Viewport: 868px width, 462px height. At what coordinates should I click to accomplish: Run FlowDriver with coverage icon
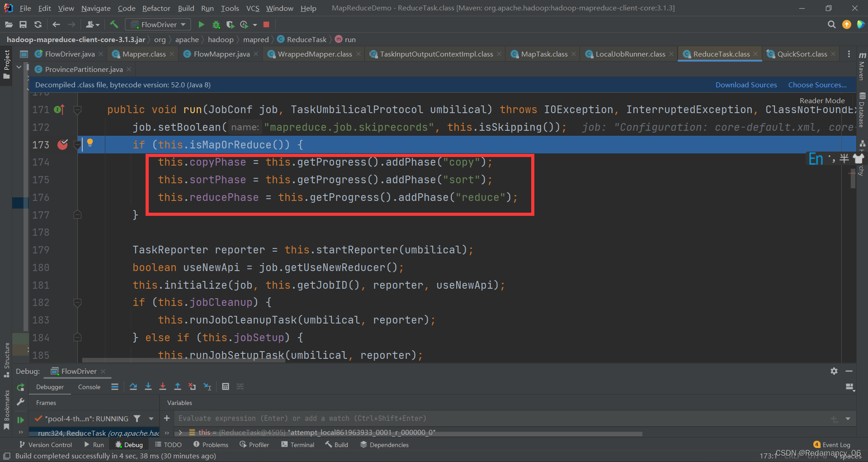tap(230, 24)
